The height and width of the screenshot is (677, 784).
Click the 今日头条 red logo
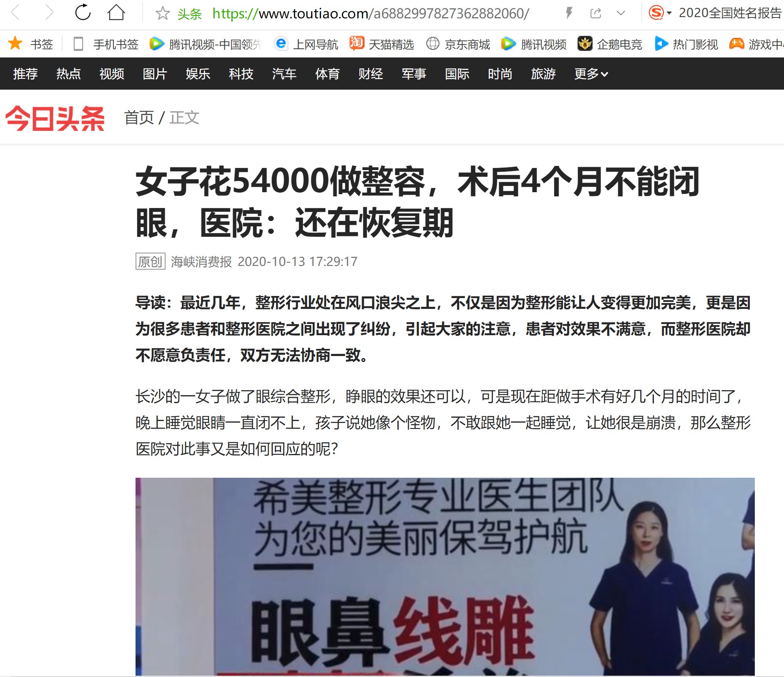(x=55, y=118)
